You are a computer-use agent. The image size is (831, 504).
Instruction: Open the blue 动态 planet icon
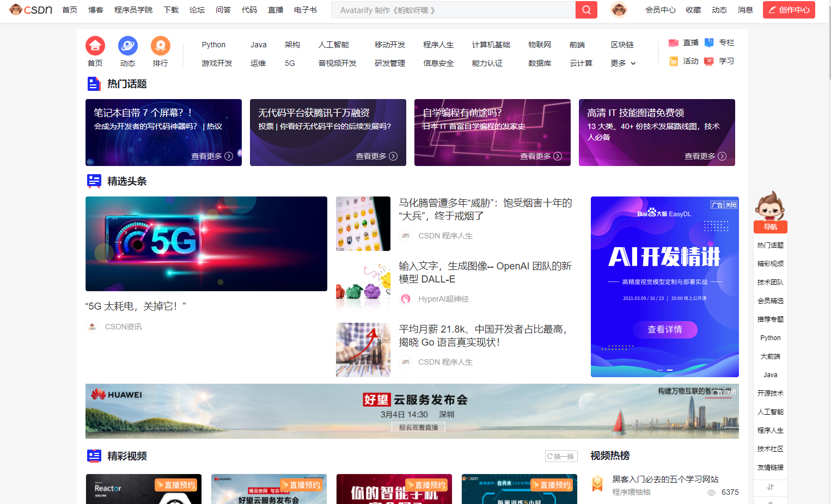[x=128, y=46]
